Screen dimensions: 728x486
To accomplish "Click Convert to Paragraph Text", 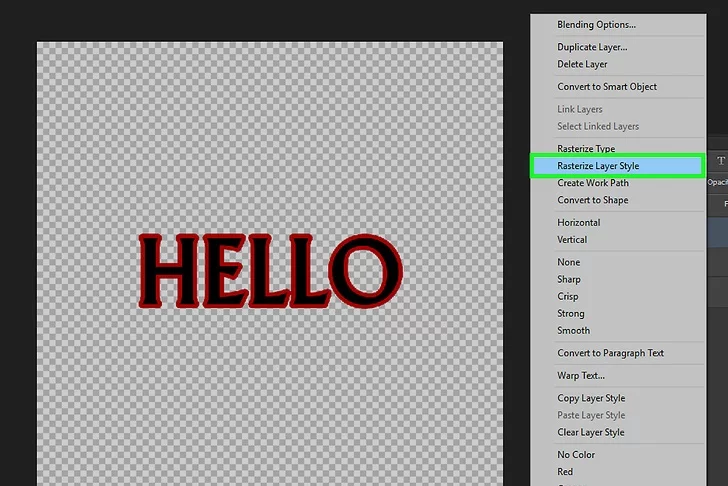I will [x=610, y=353].
